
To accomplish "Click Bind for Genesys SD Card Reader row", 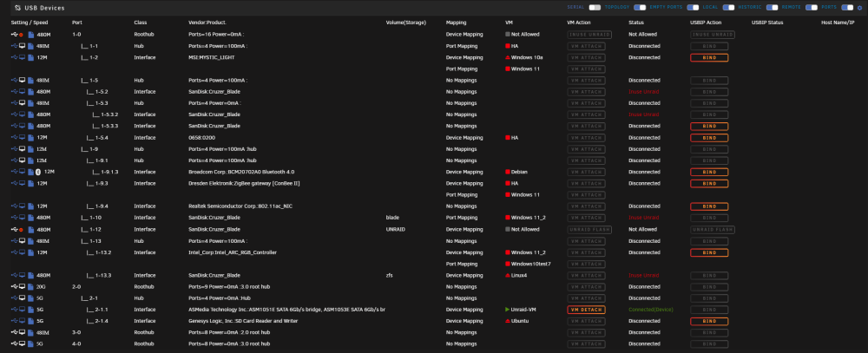I will [x=709, y=321].
